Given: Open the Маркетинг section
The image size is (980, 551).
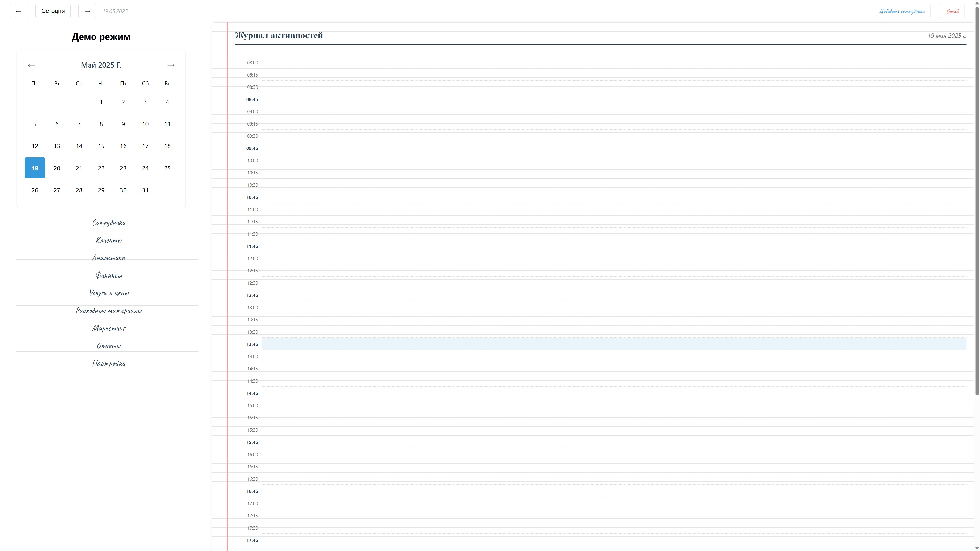Looking at the screenshot, I should coord(109,328).
